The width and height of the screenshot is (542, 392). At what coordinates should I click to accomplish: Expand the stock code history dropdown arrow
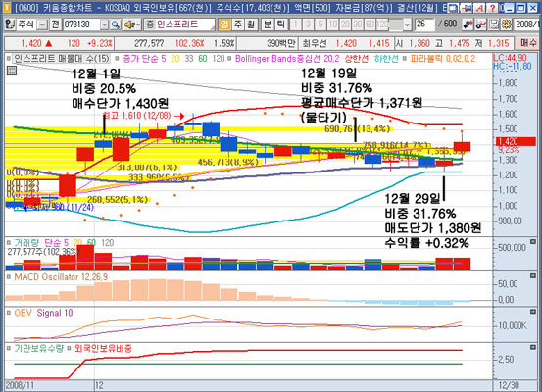(105, 24)
